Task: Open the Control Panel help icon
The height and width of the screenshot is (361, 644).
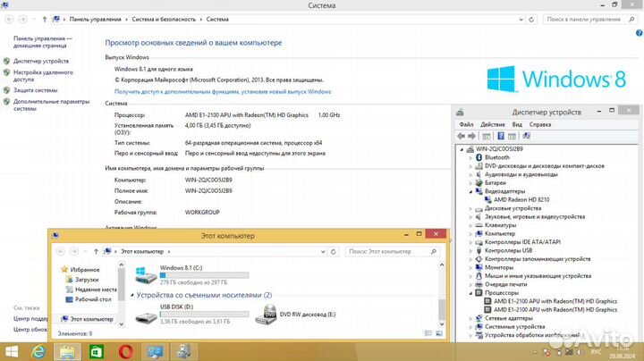Action: pyautogui.click(x=639, y=33)
